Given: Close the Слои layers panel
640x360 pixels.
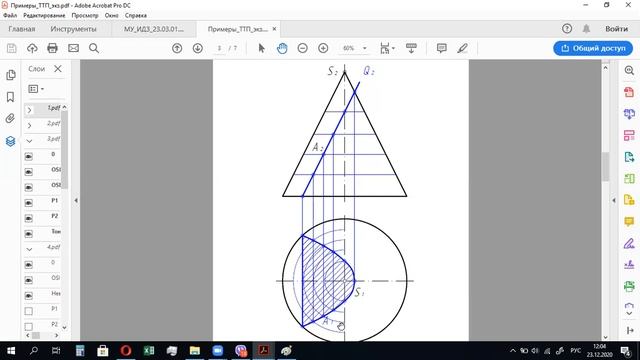Looking at the screenshot, I should 58,69.
